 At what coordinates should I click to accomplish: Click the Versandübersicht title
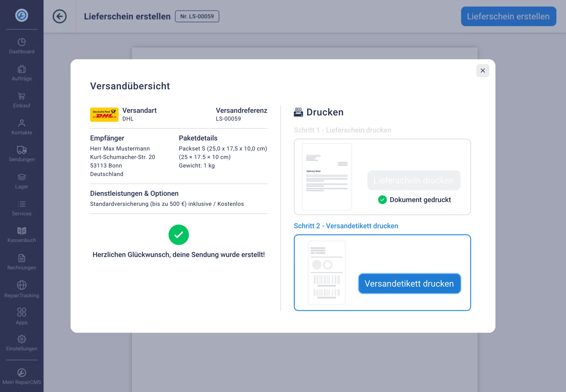130,86
